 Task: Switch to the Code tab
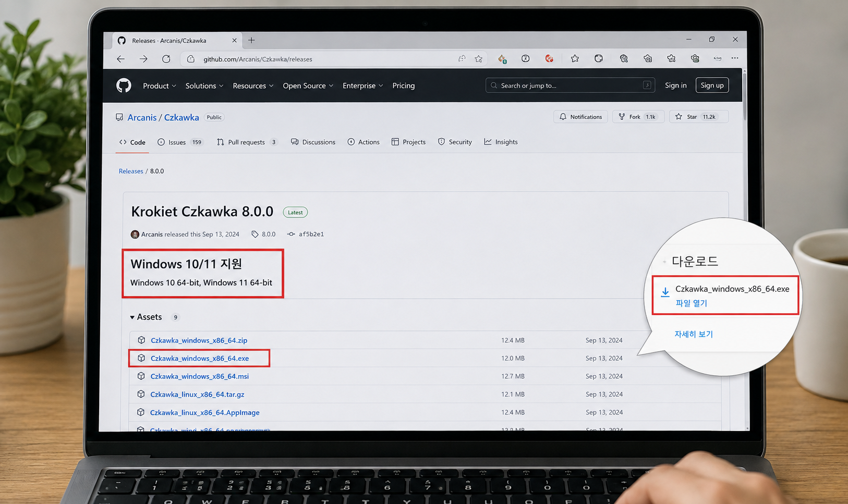point(132,142)
